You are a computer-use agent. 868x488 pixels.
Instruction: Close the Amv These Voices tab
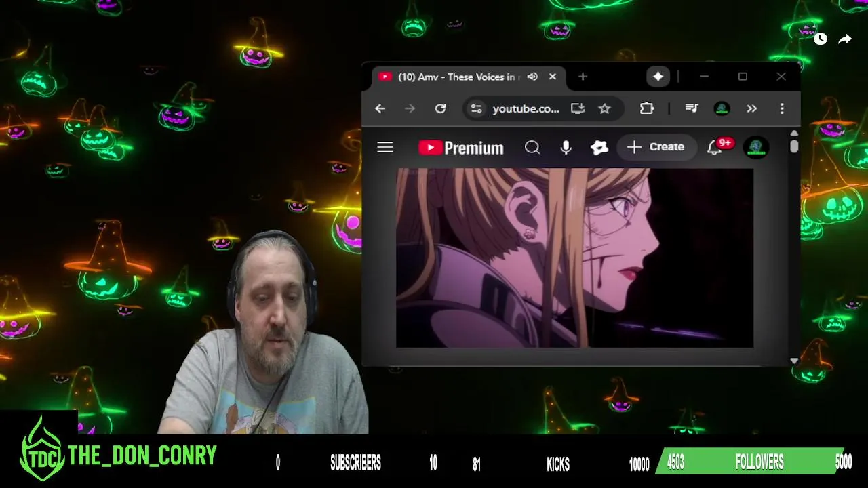click(x=552, y=77)
